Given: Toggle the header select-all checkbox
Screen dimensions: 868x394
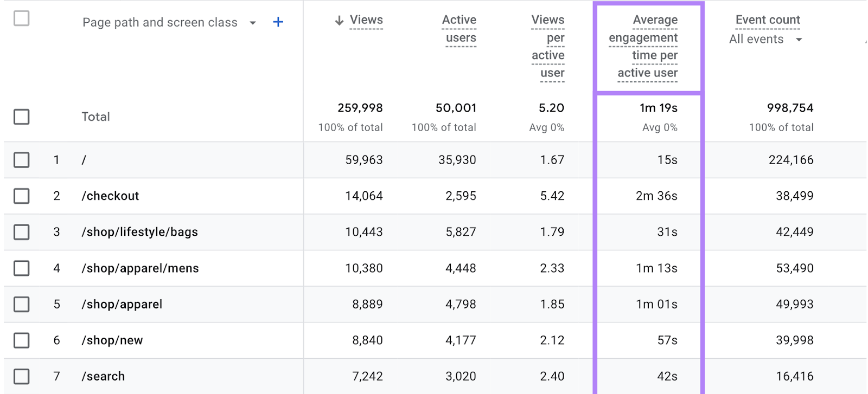Looking at the screenshot, I should [x=22, y=18].
